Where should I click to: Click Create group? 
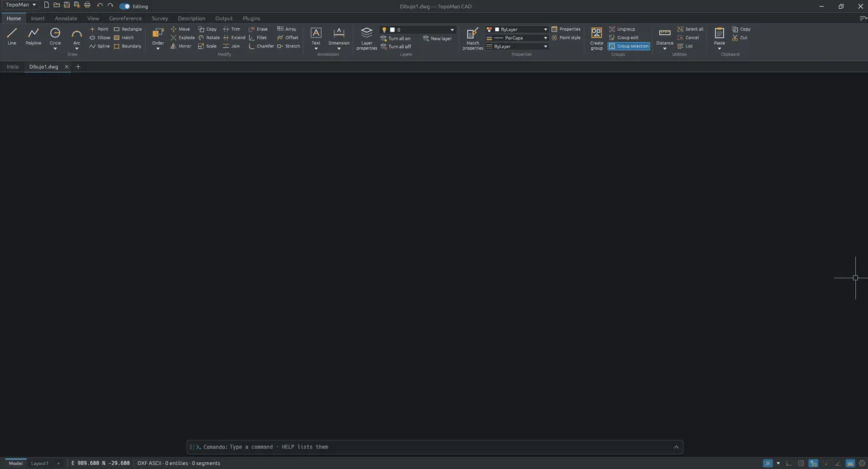point(597,39)
